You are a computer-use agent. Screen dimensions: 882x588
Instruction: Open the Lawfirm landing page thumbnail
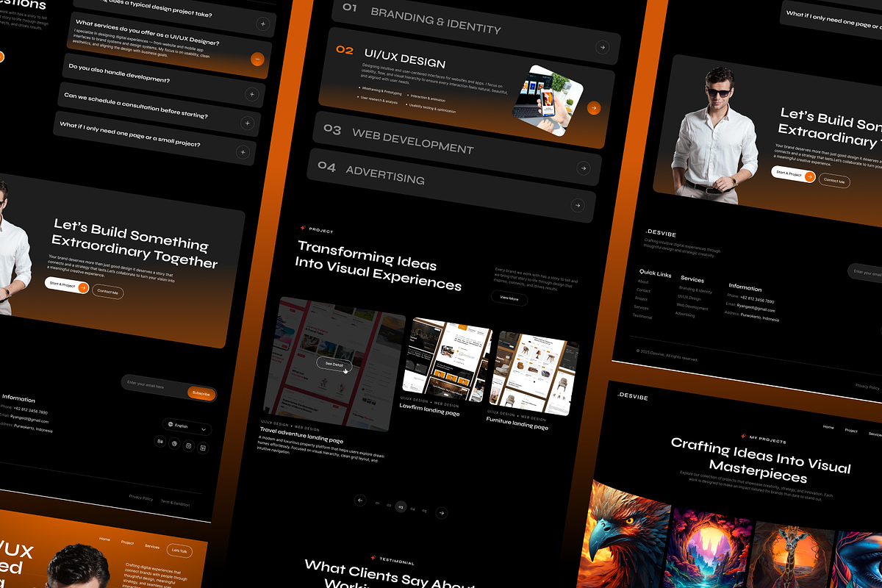pos(446,359)
